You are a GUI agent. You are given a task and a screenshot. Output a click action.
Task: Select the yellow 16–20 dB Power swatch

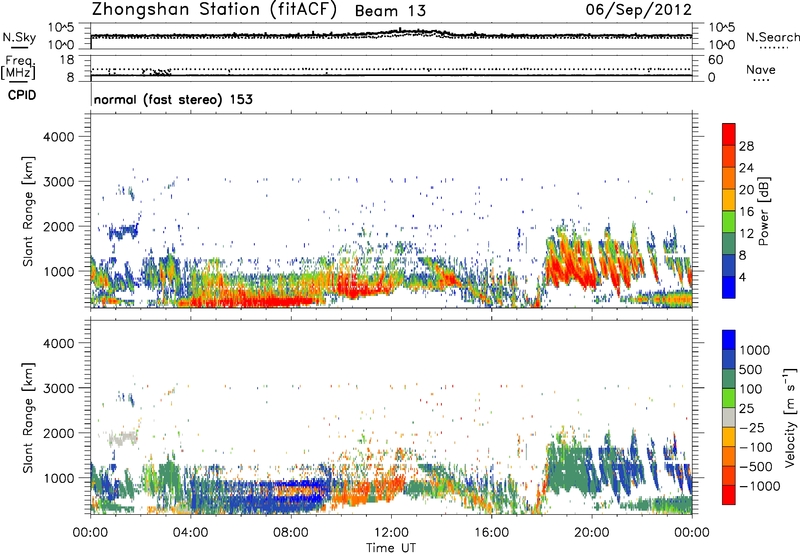coord(729,199)
